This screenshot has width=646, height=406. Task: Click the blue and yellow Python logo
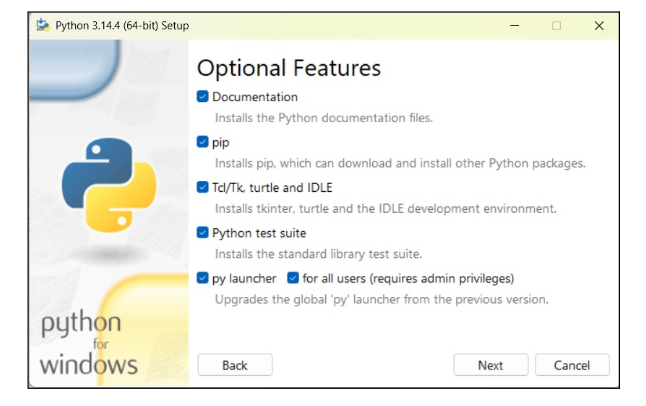pyautogui.click(x=109, y=185)
